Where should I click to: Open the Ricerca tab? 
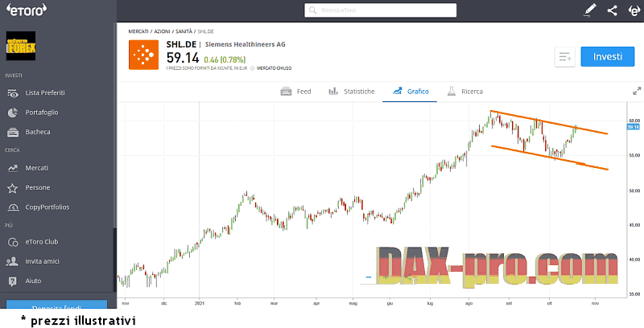click(x=465, y=92)
